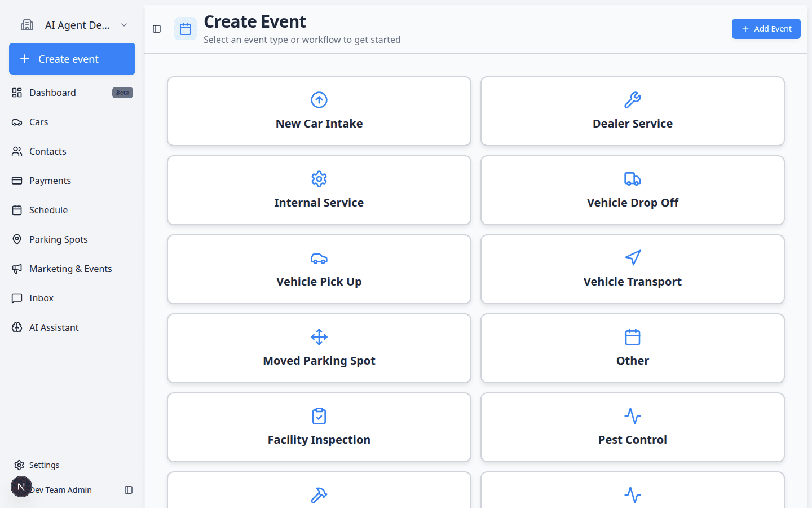Go to Parking Spots
Image resolution: width=812 pixels, height=508 pixels.
click(x=72, y=239)
